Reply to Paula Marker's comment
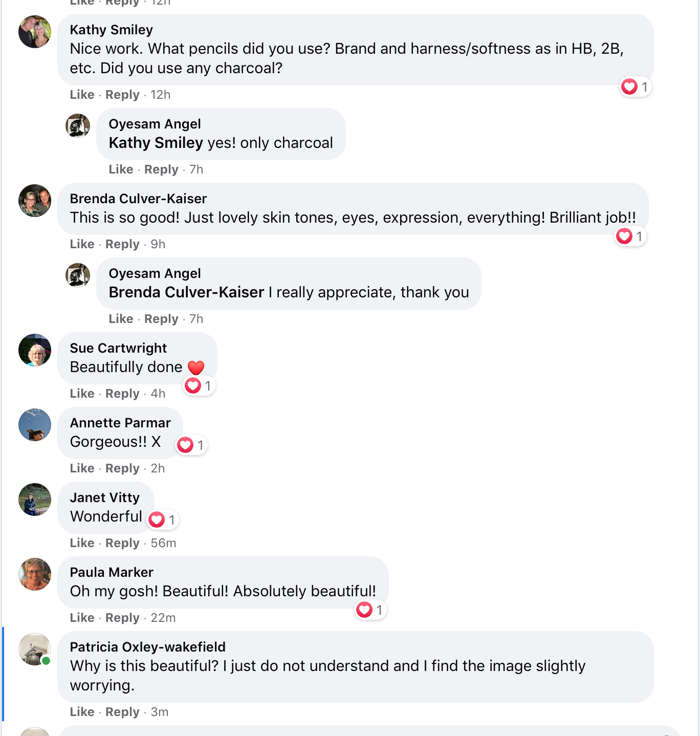This screenshot has width=700, height=736. (x=122, y=618)
